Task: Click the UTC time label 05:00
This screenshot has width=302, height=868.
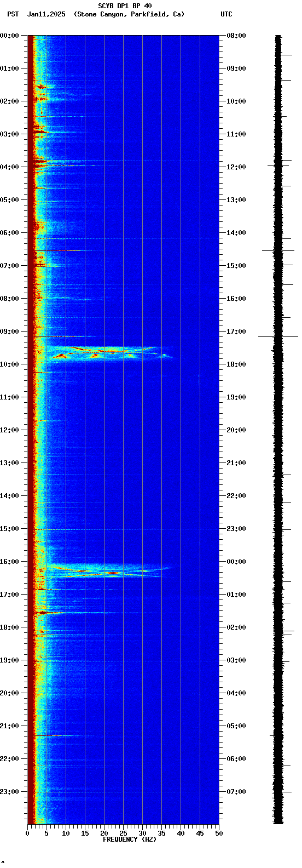Action: (x=236, y=726)
